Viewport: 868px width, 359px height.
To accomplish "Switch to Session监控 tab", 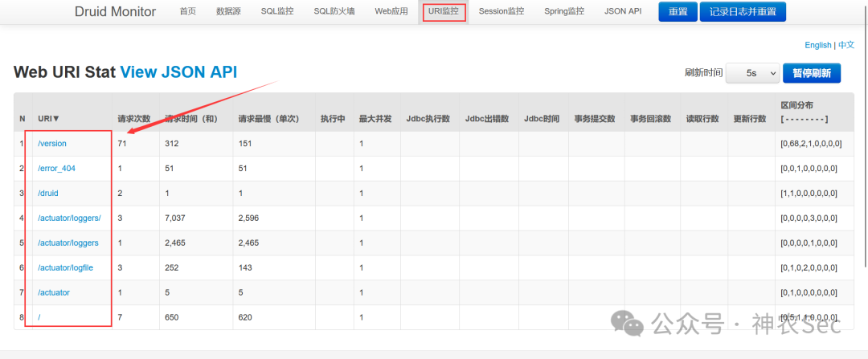I will point(502,11).
